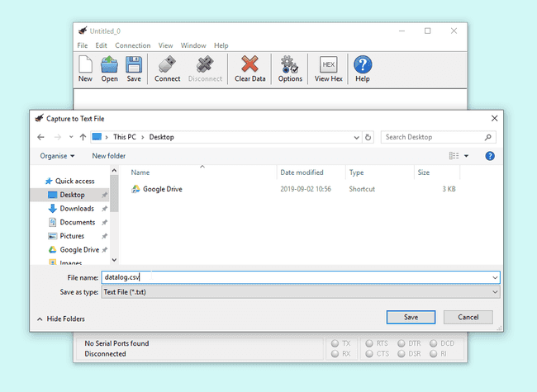Viewport: 537px width, 392px height.
Task: Select Downloads in the navigation pane
Action: [76, 209]
